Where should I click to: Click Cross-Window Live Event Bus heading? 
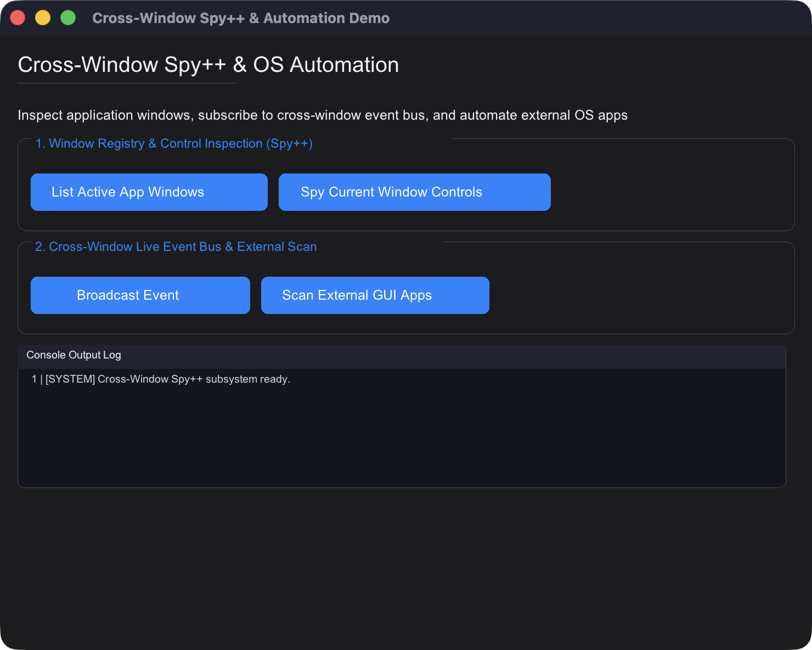pyautogui.click(x=176, y=247)
